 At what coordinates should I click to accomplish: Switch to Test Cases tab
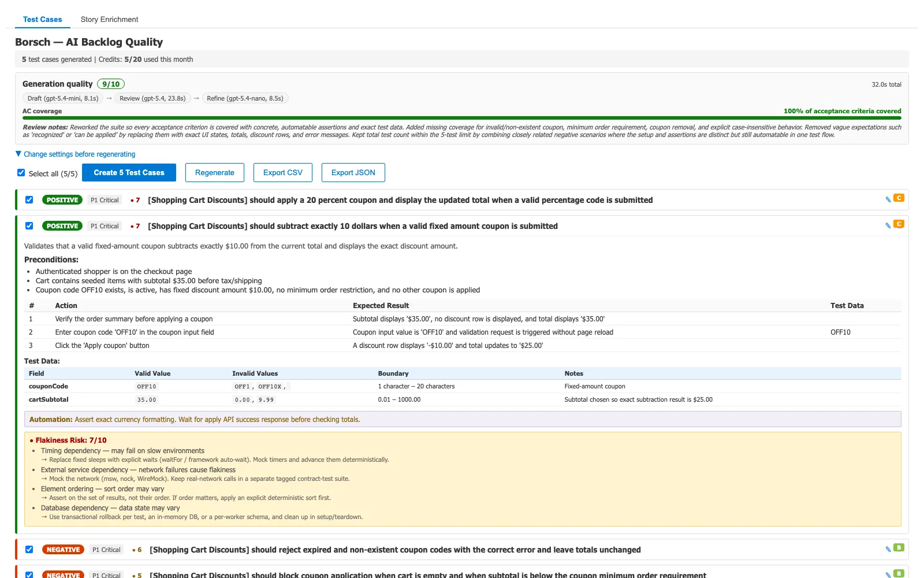click(42, 19)
